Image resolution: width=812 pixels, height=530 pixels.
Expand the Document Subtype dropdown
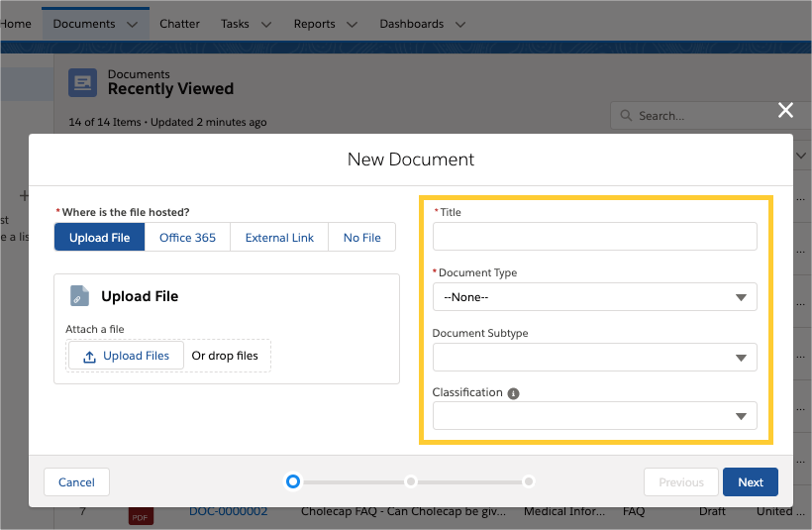tap(594, 358)
